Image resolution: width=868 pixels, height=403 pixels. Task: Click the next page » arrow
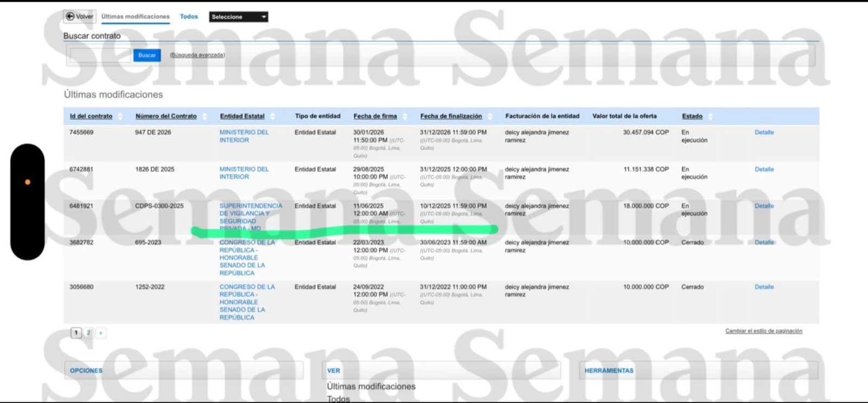click(x=101, y=333)
